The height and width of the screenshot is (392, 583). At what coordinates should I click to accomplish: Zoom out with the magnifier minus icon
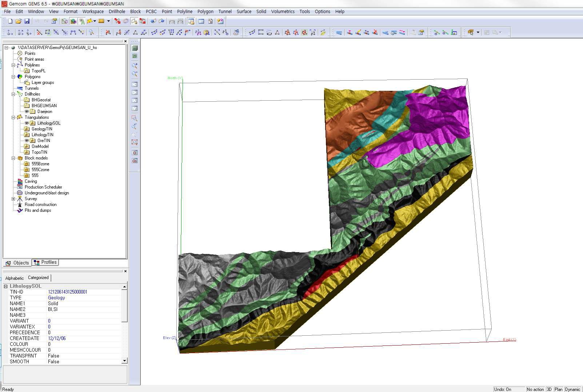pyautogui.click(x=135, y=74)
